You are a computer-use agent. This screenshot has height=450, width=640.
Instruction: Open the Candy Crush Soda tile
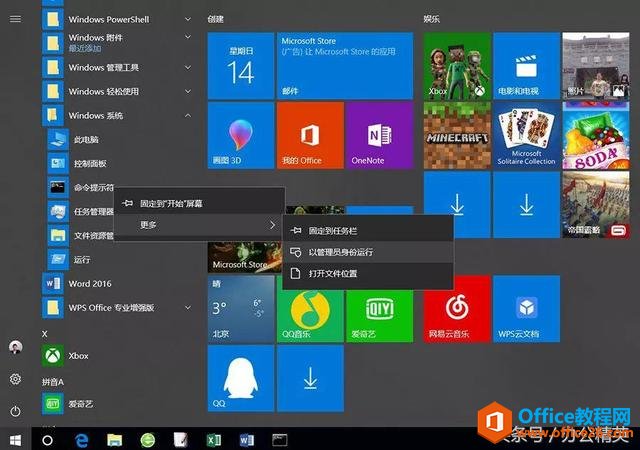tap(596, 135)
